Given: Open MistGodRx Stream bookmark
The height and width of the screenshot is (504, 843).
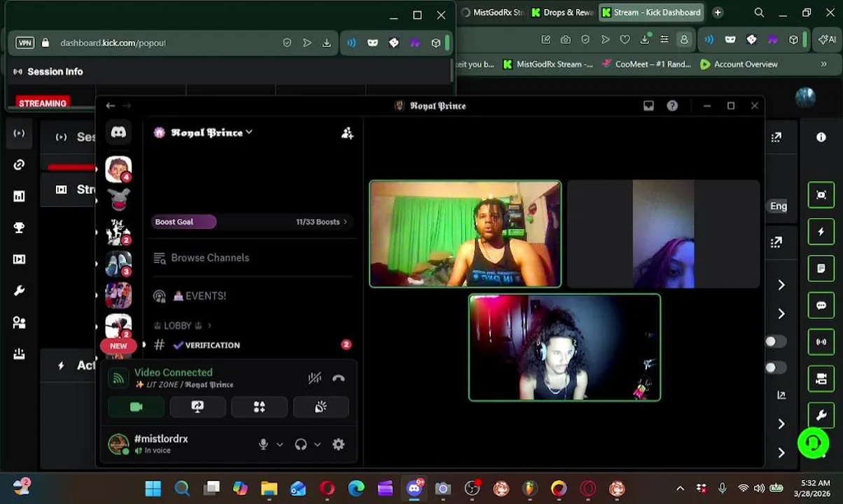Looking at the screenshot, I should [x=548, y=64].
